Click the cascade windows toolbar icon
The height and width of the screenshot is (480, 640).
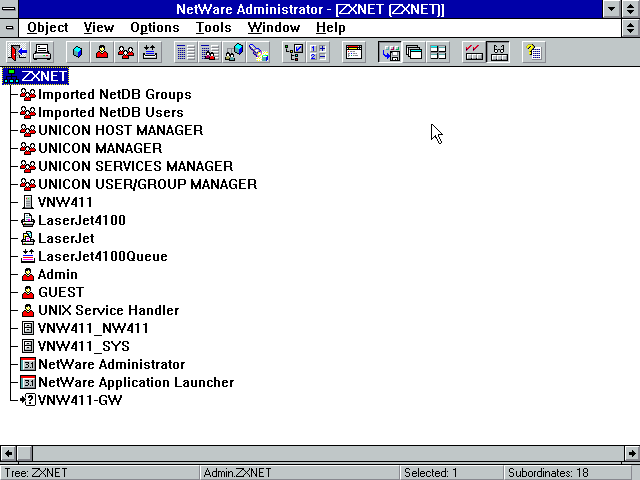pos(414,52)
